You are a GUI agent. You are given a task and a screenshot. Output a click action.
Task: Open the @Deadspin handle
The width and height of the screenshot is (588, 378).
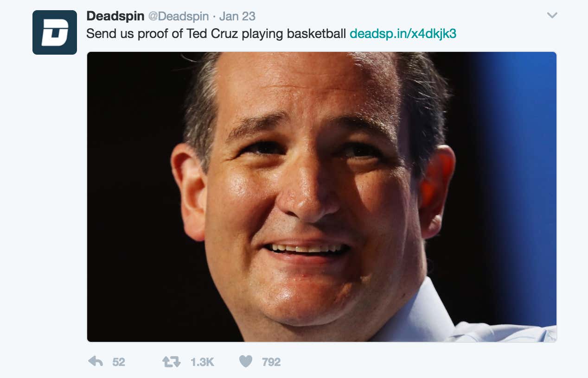coord(179,16)
